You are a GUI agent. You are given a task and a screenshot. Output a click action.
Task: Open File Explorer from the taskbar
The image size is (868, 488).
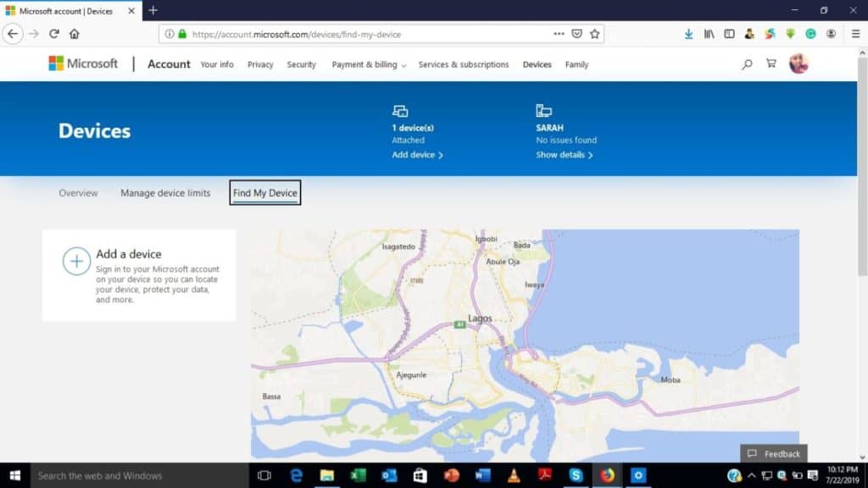(x=327, y=475)
